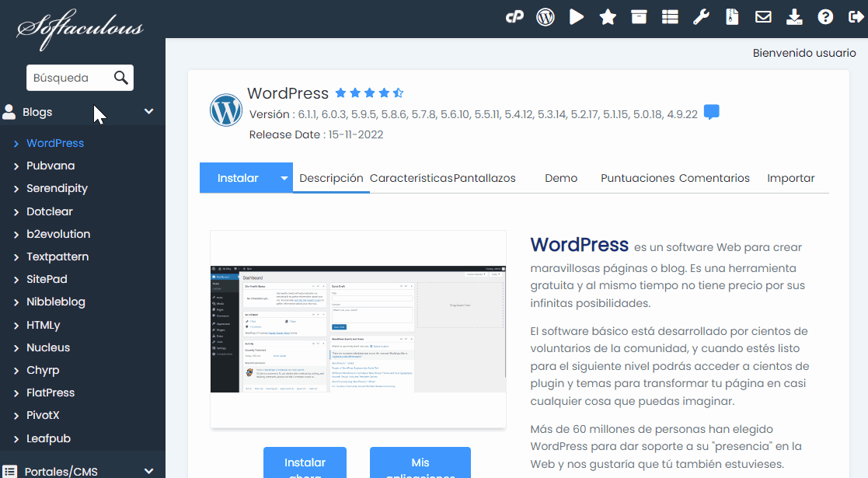Open PivotX in the Blogs list
The image size is (868, 478).
(43, 415)
